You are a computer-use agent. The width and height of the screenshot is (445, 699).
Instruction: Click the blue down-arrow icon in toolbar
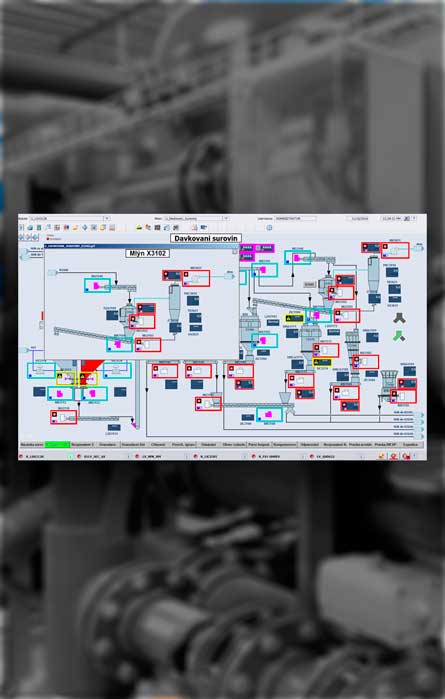[84, 227]
